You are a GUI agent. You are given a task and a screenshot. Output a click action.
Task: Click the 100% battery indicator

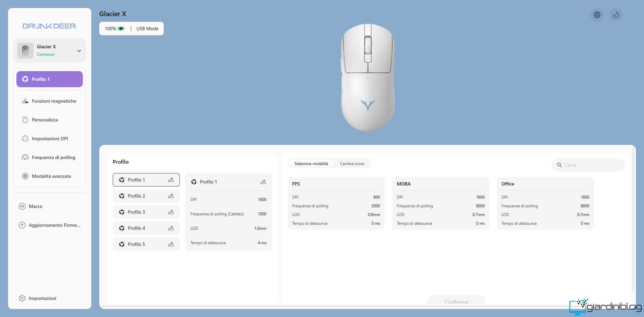(x=115, y=29)
